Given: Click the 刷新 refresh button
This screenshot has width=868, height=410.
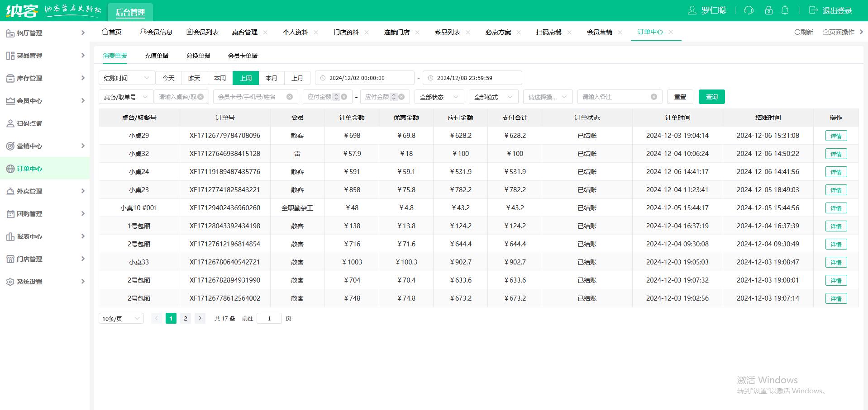Looking at the screenshot, I should point(804,32).
